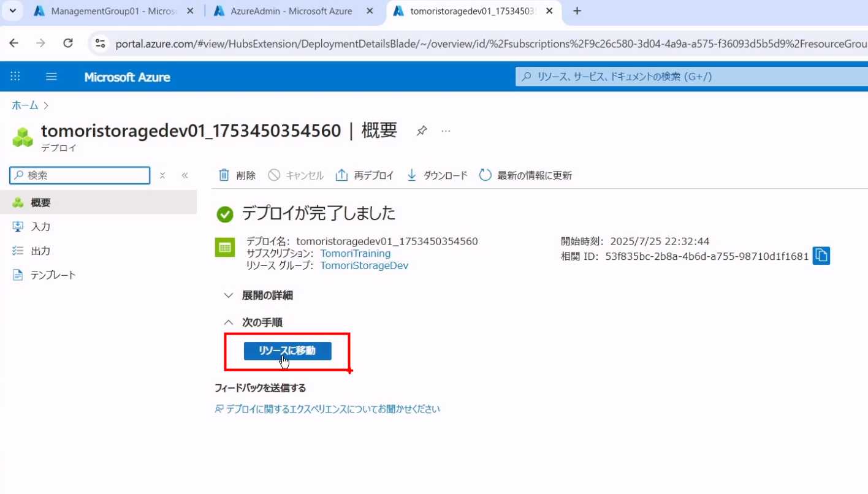Select 入力 in the left menu

point(40,227)
